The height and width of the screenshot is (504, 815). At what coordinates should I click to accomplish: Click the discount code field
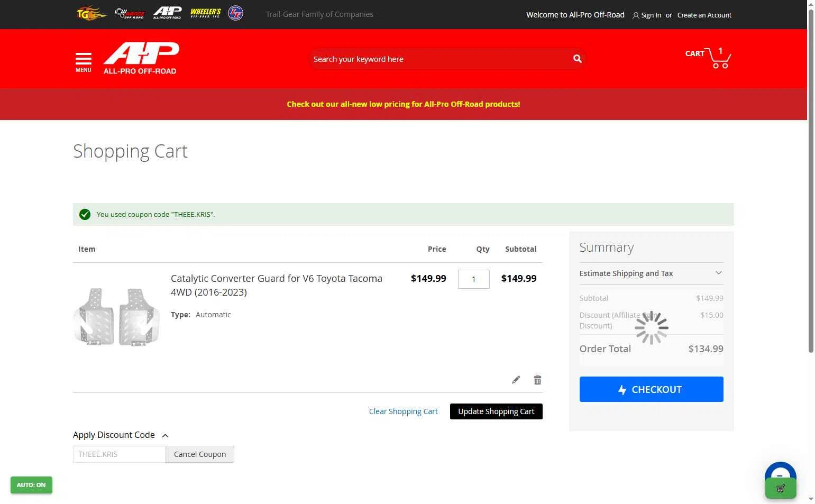click(x=120, y=454)
